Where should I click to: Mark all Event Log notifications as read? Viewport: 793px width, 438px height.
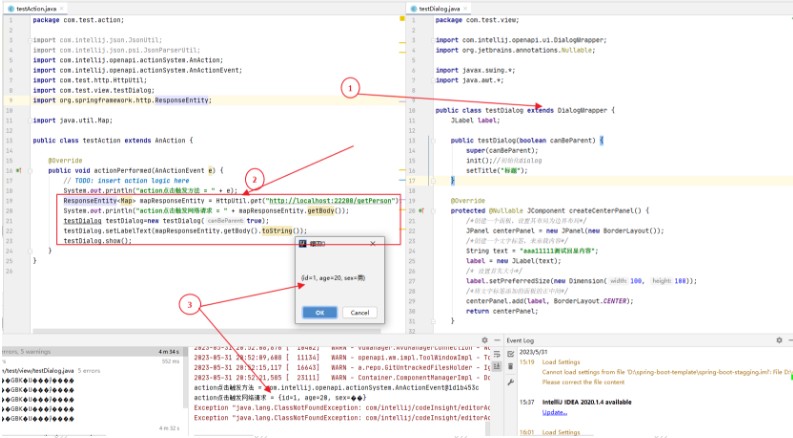[x=510, y=354]
